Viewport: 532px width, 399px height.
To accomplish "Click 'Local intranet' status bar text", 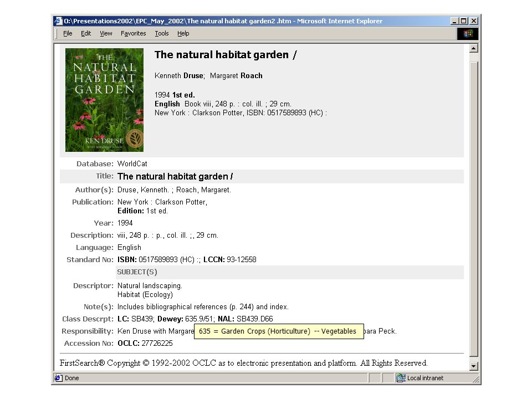I will [x=425, y=378].
